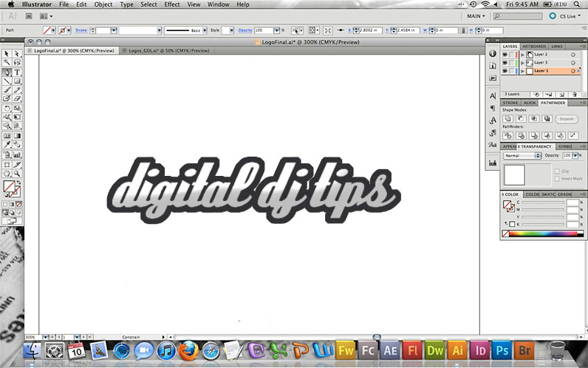Select the Line Segment tool

[7, 81]
